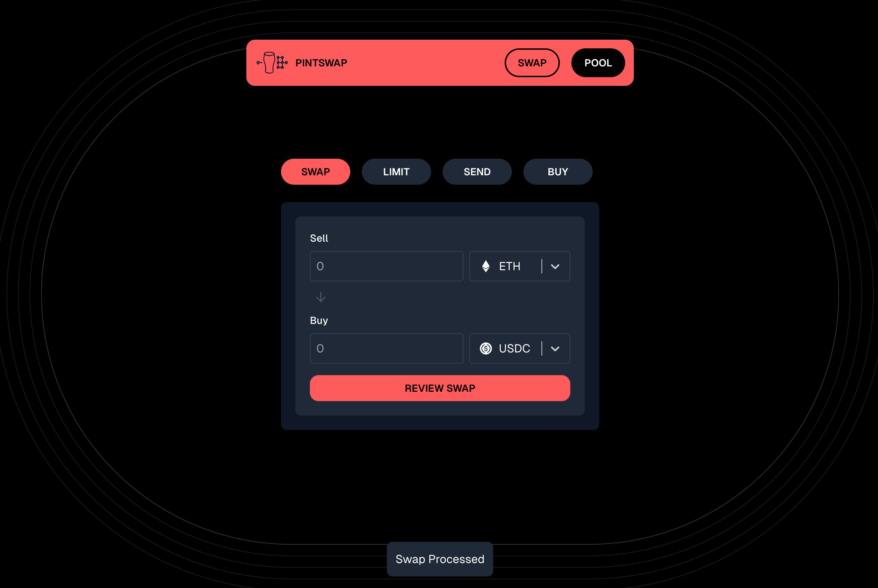Viewport: 878px width, 588px height.
Task: Click the Ethereum ETH token icon
Action: pos(486,266)
